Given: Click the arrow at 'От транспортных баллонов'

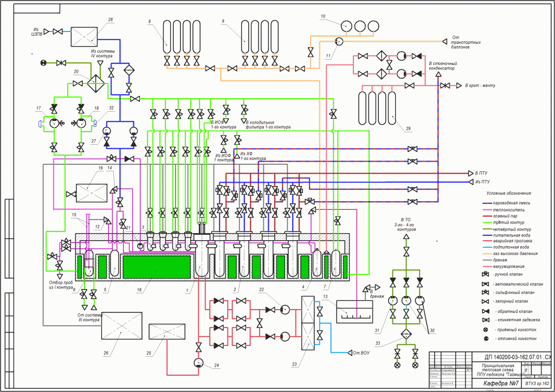Looking at the screenshot, I should tap(444, 41).
